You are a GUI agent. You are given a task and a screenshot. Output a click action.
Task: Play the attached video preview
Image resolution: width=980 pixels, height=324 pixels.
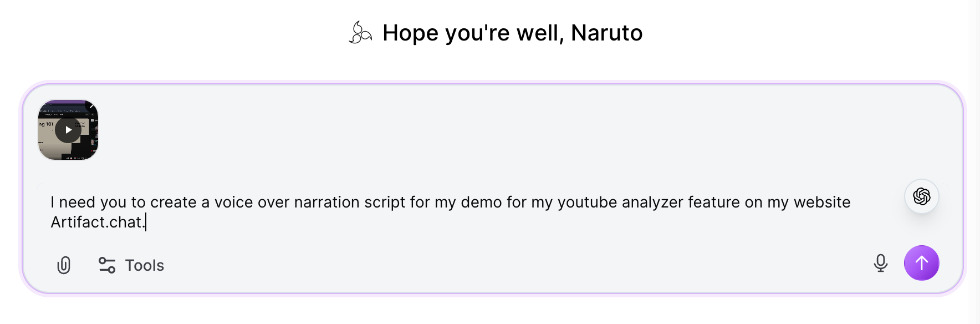tap(68, 130)
